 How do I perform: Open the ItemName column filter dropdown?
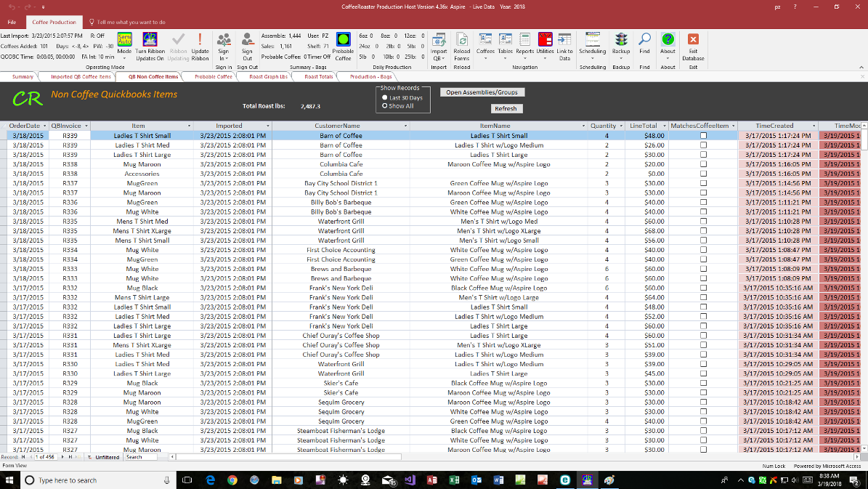(583, 126)
